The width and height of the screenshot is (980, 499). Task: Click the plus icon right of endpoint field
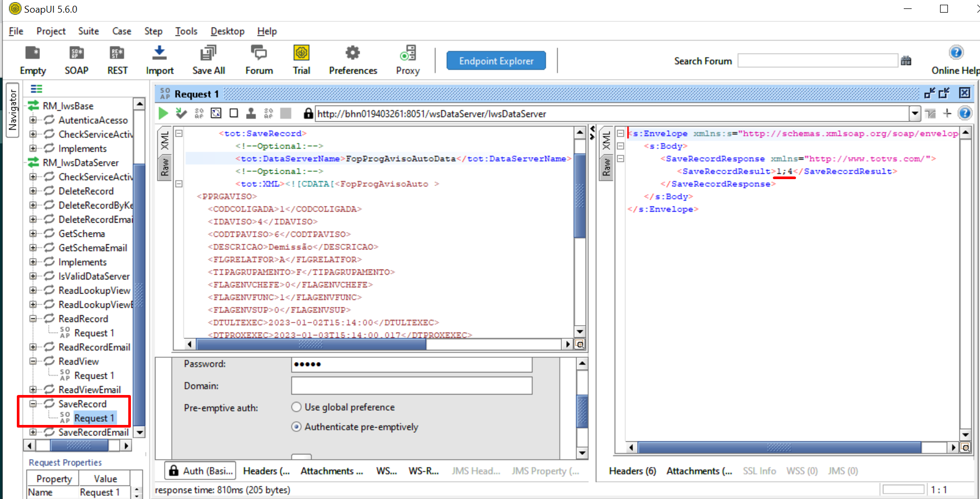point(947,113)
